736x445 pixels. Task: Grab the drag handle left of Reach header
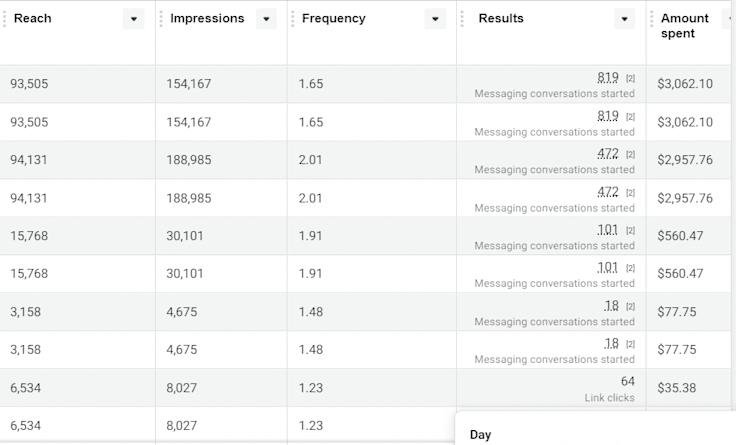click(4, 19)
